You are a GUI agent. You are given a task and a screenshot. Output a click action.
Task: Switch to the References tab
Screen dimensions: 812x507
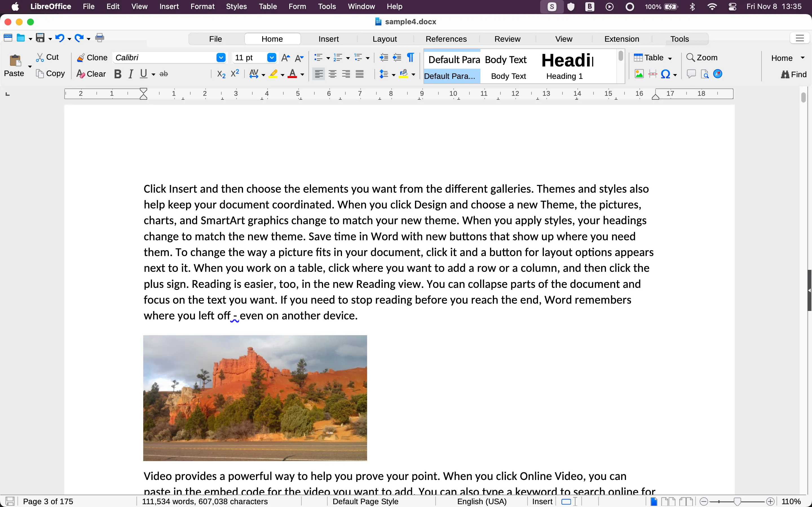(446, 39)
